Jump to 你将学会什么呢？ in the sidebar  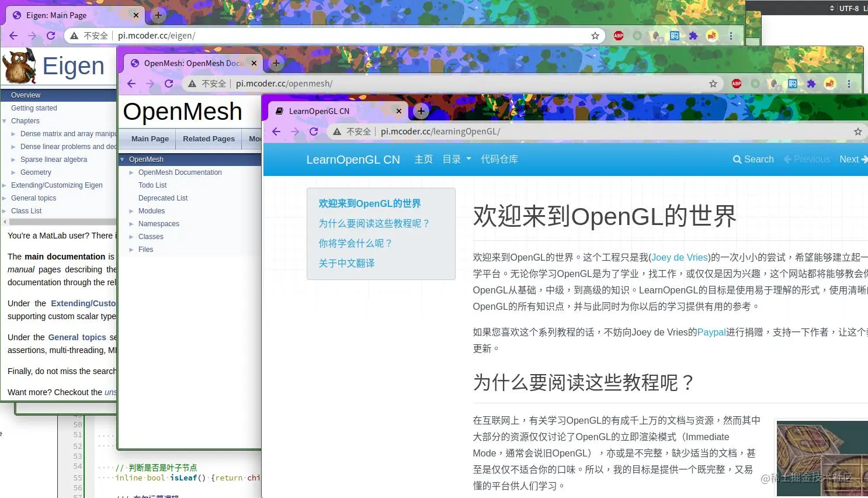(356, 243)
